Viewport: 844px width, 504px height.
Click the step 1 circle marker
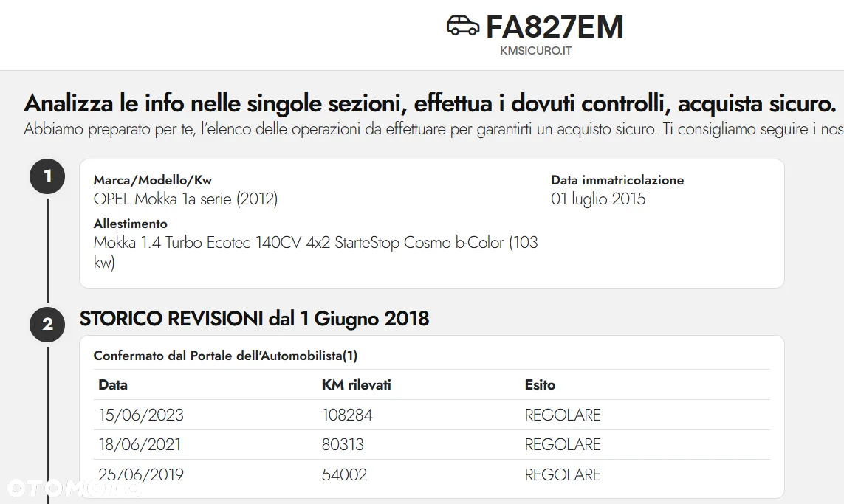point(47,176)
